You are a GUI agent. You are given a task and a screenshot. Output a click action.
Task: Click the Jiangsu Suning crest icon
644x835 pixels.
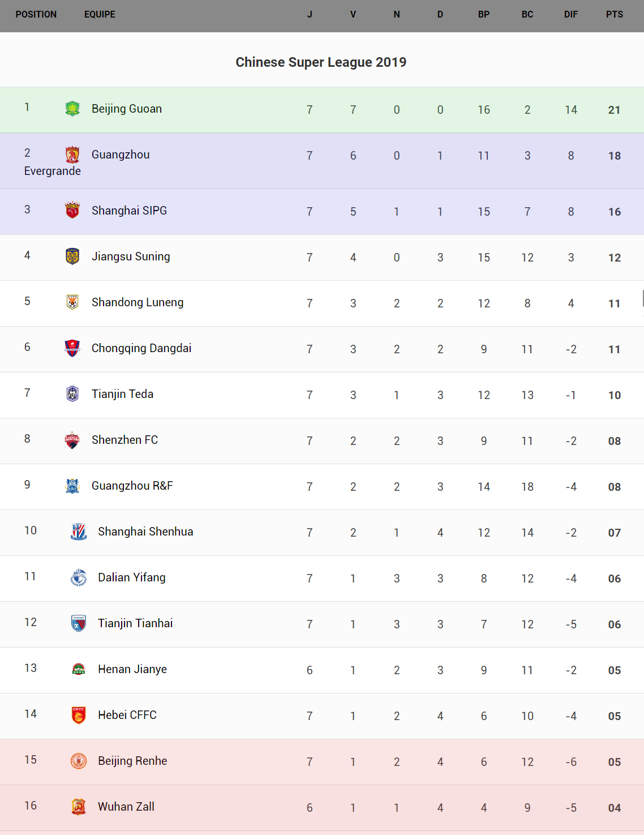tap(72, 256)
